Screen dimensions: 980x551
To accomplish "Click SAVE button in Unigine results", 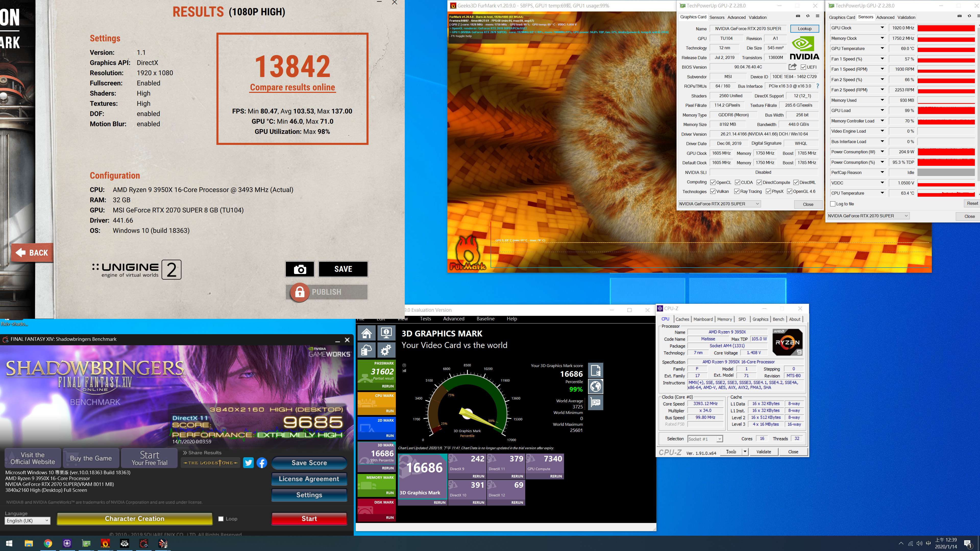I will pos(343,269).
